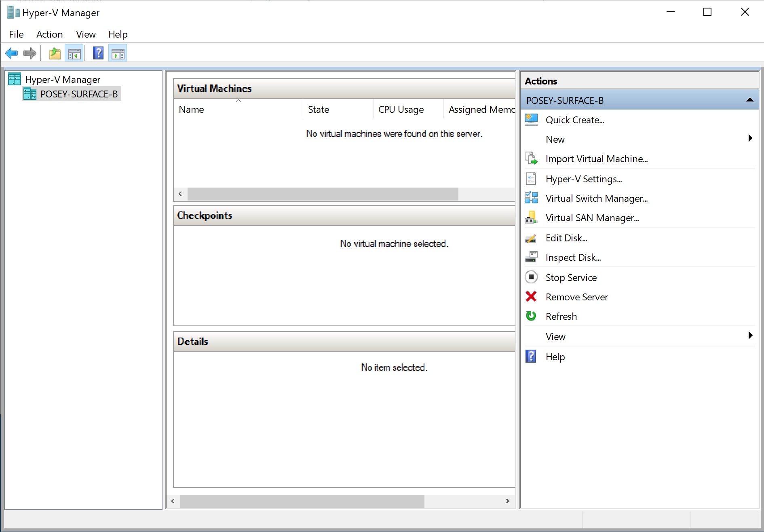Select Edit Disk action
Screen dimensions: 764x532
[x=566, y=238]
